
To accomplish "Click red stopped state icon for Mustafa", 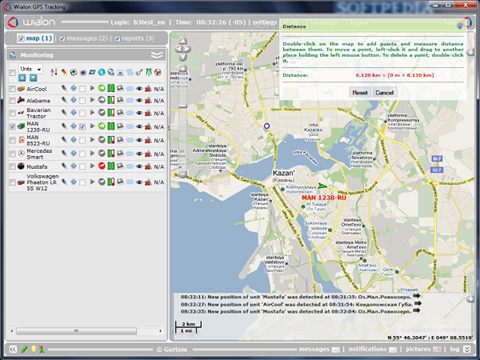I will pos(102,166).
